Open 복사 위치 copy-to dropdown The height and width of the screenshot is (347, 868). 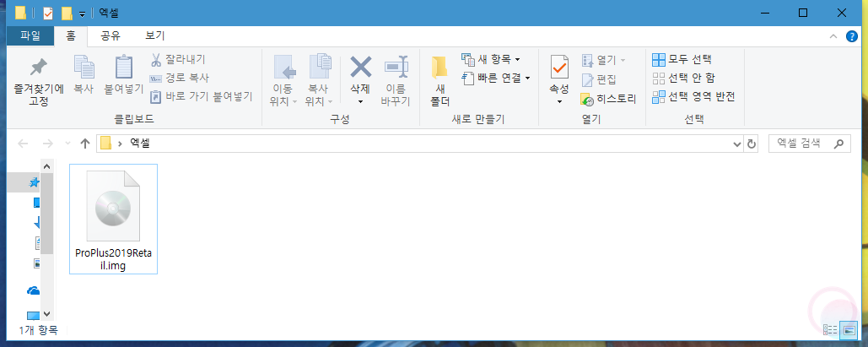click(320, 80)
